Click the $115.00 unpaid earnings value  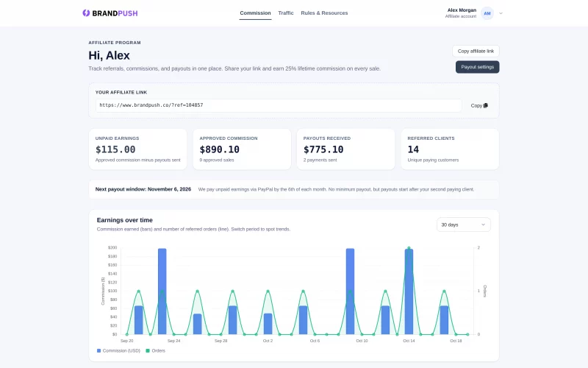click(115, 149)
